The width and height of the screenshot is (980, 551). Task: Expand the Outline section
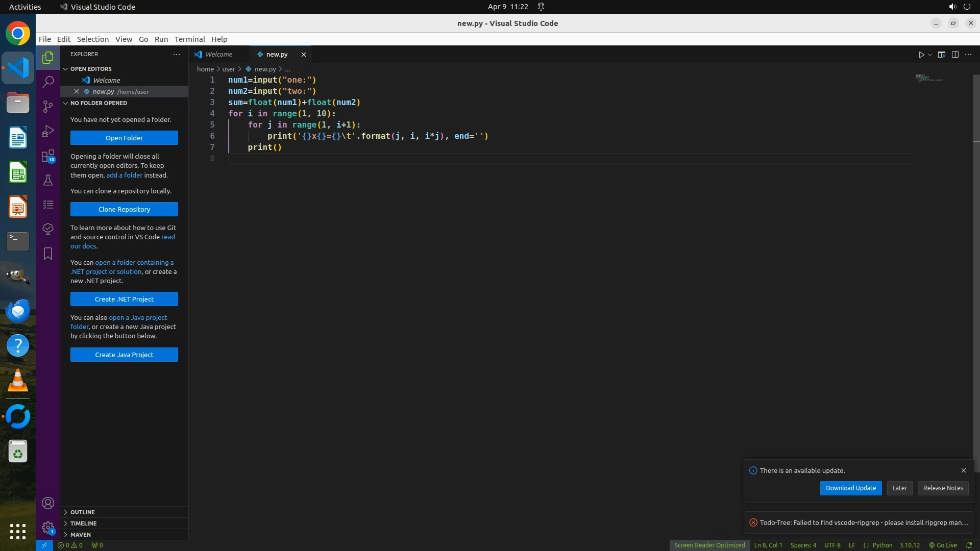pos(83,512)
